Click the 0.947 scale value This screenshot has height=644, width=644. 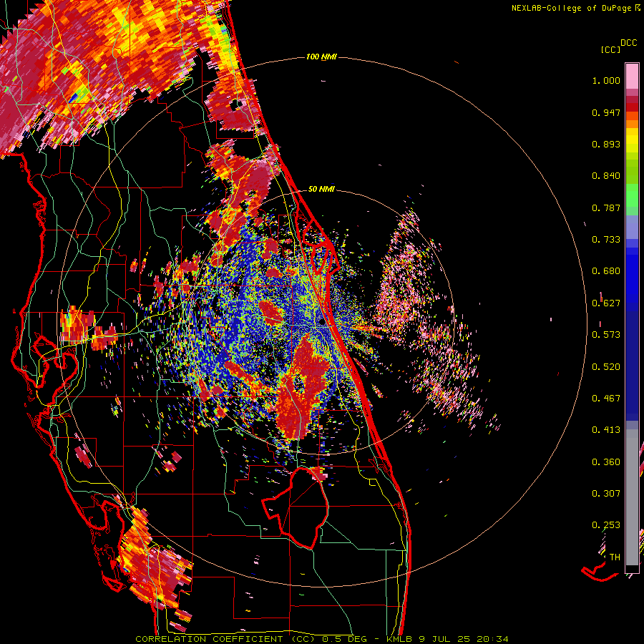tap(606, 112)
